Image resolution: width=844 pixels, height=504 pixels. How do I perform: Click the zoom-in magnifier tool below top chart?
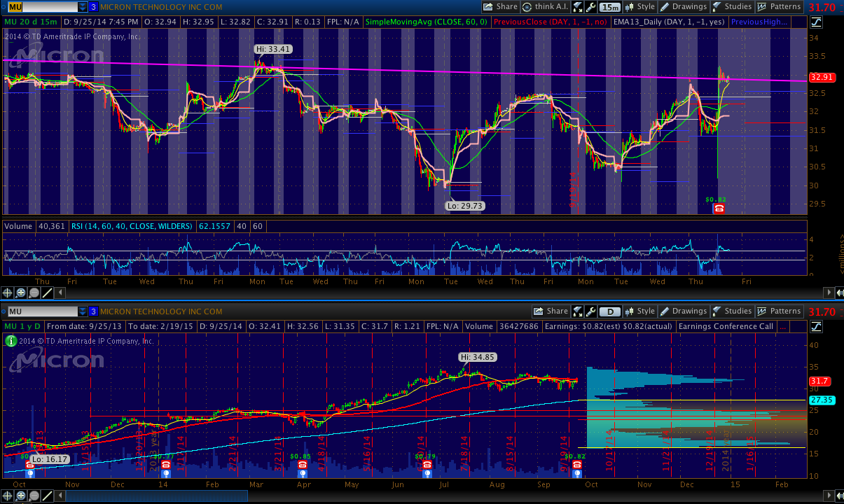(x=21, y=293)
